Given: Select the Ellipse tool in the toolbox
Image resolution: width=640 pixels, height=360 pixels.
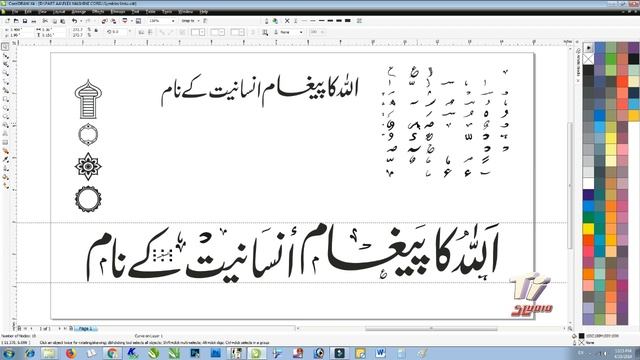Looking at the screenshot, I should coord(5,108).
